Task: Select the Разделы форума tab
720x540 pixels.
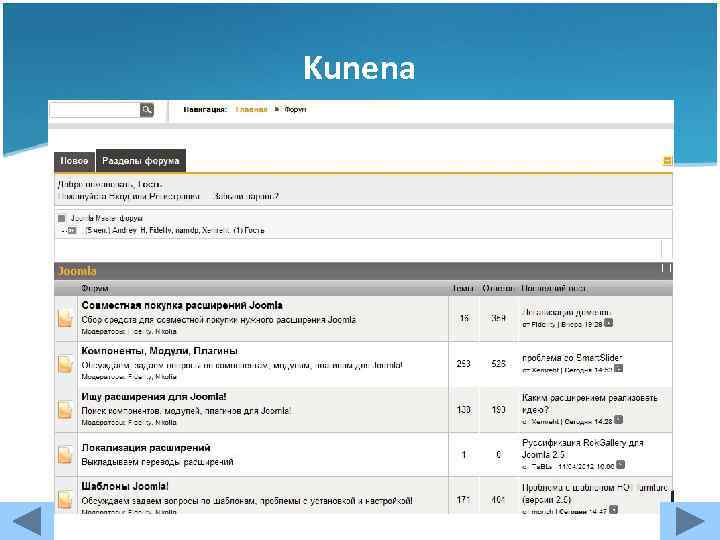Action: tap(141, 161)
